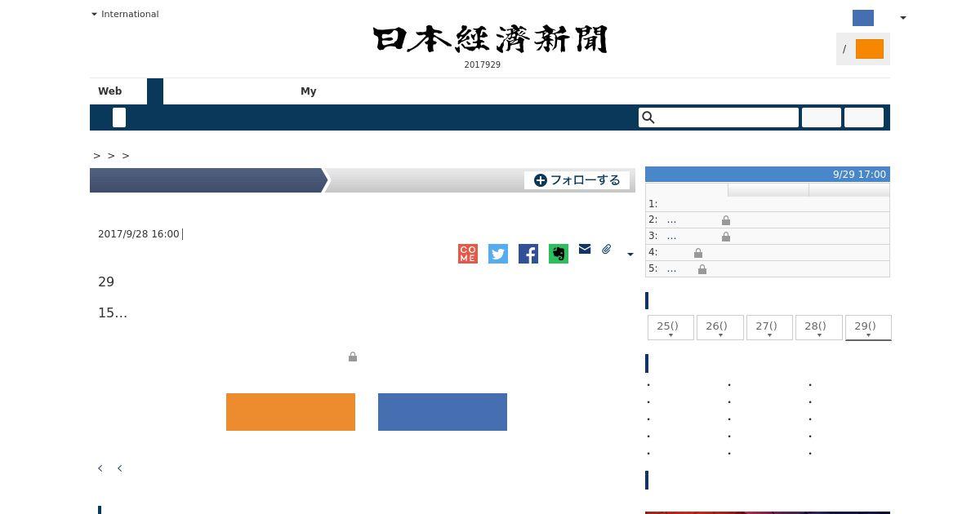
Task: Select the dark blue active tab
Action: [x=155, y=91]
